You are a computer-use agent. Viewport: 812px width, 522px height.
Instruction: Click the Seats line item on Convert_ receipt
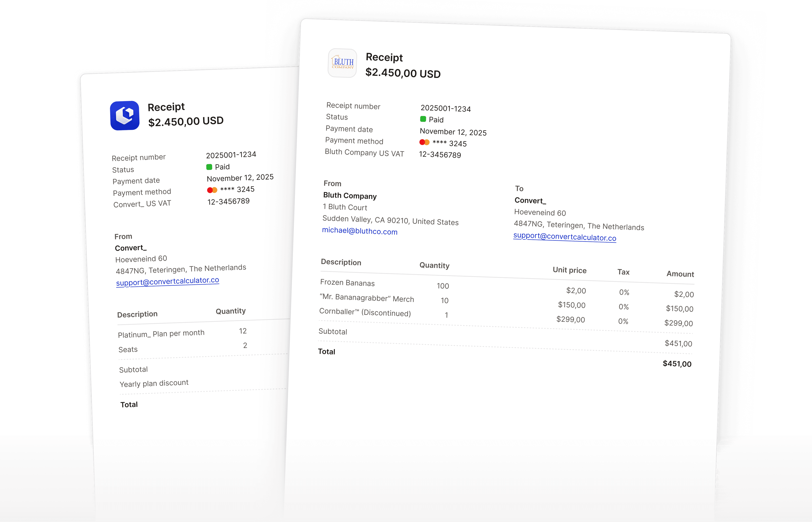128,350
